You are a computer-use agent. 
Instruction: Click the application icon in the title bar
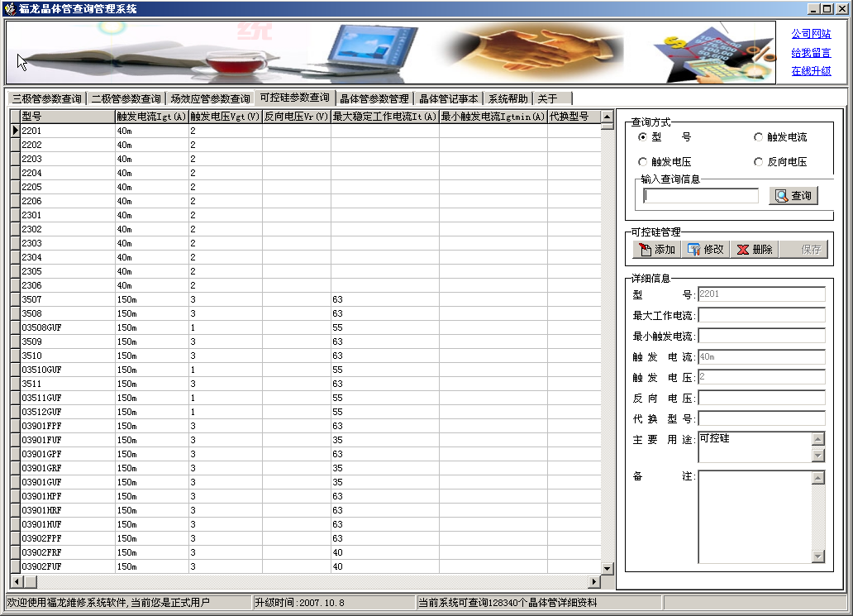click(x=10, y=9)
